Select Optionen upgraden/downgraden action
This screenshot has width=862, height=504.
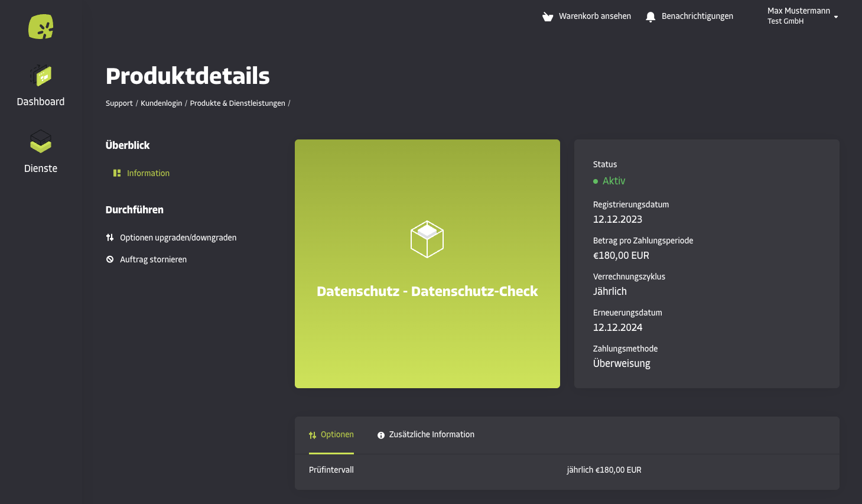pyautogui.click(x=171, y=238)
